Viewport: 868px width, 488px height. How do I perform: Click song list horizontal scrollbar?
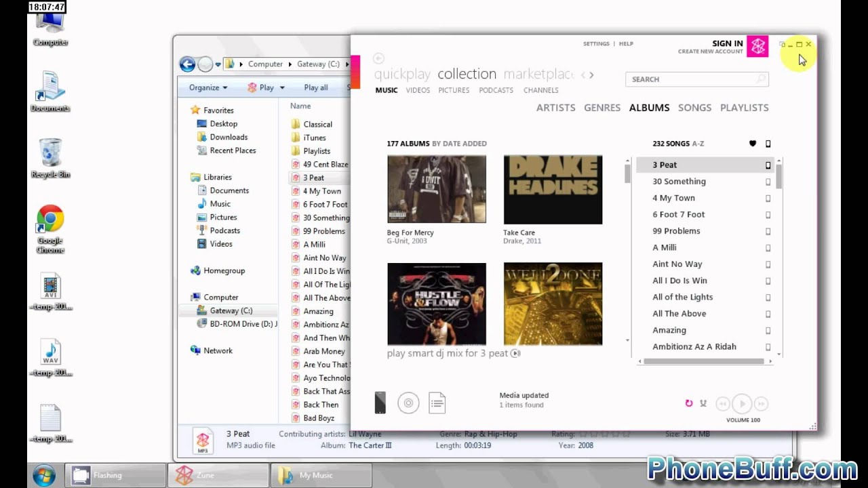pyautogui.click(x=705, y=361)
